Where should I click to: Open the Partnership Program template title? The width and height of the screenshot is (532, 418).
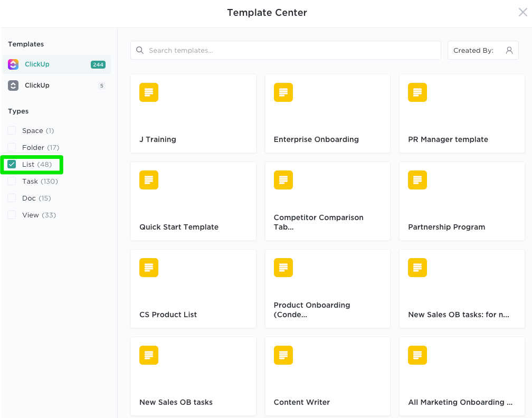tap(446, 227)
